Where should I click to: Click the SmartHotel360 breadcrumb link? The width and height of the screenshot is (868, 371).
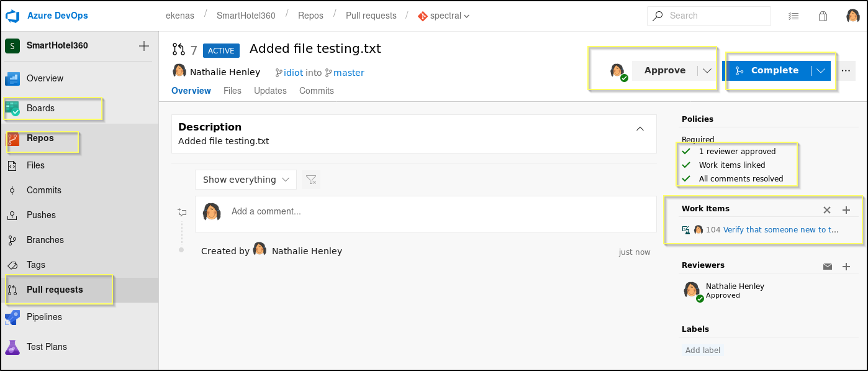(x=246, y=16)
